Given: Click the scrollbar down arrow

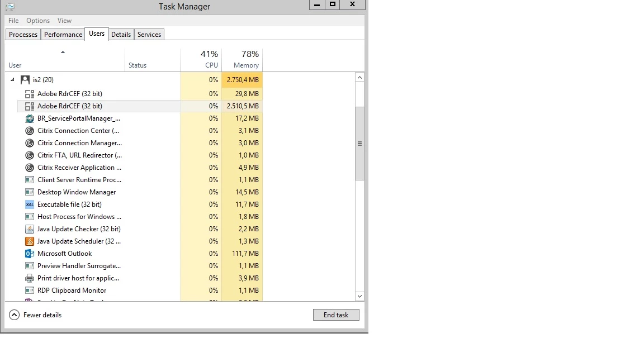Looking at the screenshot, I should point(360,296).
